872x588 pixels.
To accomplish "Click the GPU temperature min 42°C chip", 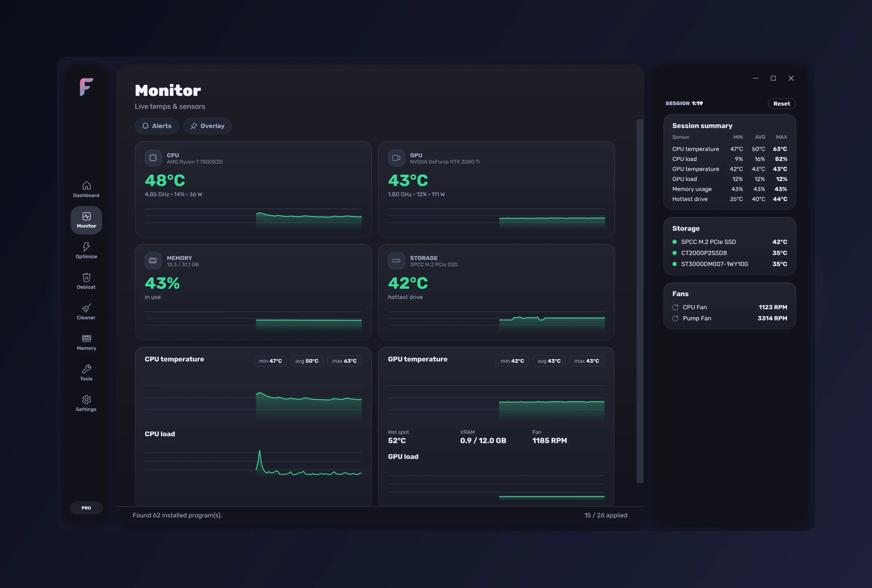I will pos(512,361).
